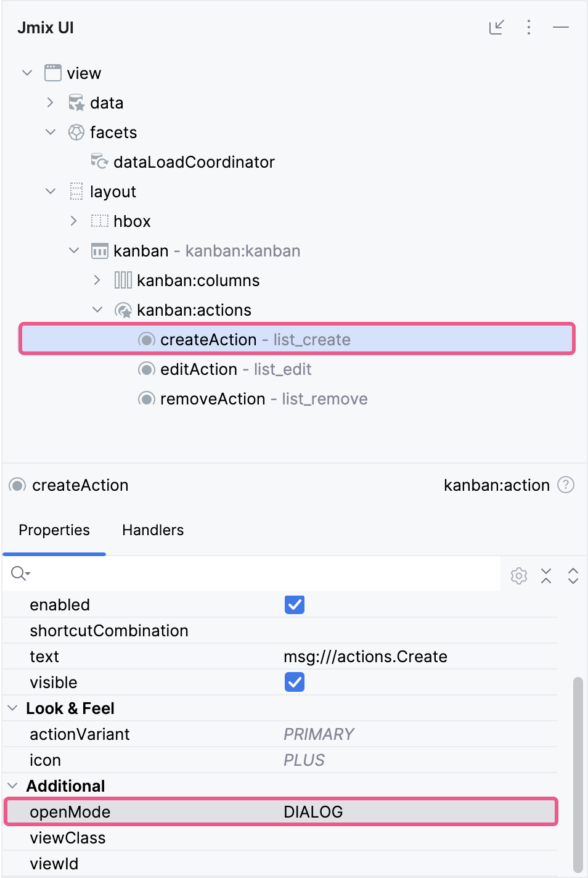588x878 pixels.
Task: Click the facets hexagon icon
Action: click(76, 132)
